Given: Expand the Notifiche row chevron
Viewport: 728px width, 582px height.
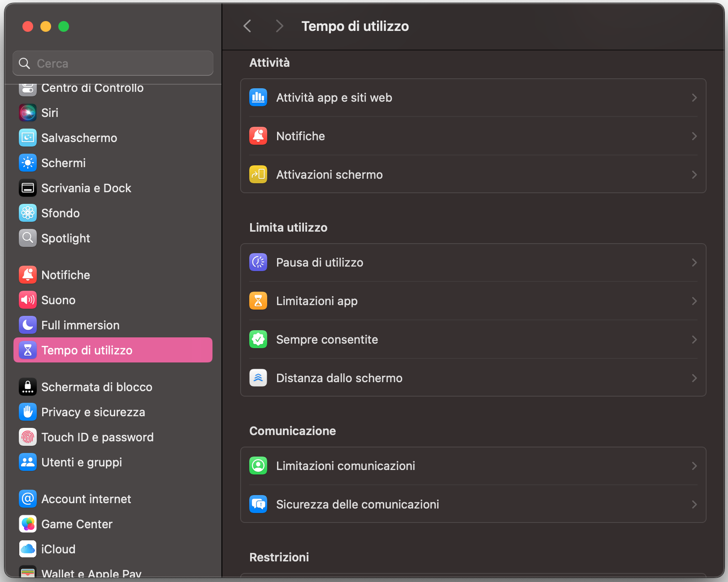Looking at the screenshot, I should pos(694,136).
